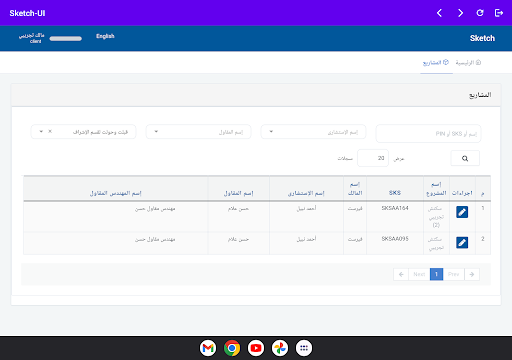Click the Next pagination button

pyautogui.click(x=419, y=274)
